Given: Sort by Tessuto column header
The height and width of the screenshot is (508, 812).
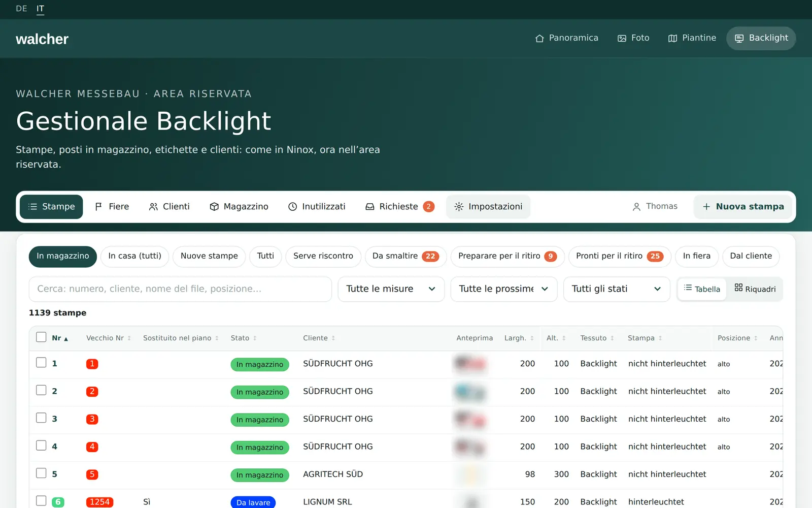Looking at the screenshot, I should (x=597, y=338).
